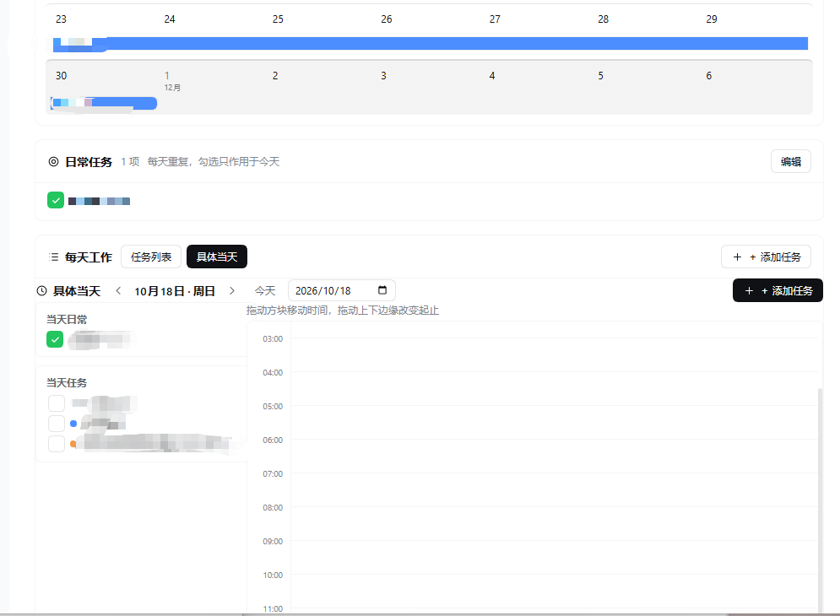The width and height of the screenshot is (840, 616).
Task: Select the 具体当天 tab
Action: [x=216, y=257]
